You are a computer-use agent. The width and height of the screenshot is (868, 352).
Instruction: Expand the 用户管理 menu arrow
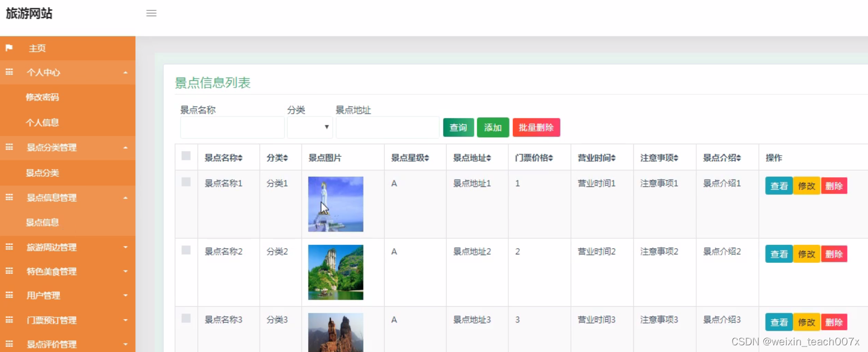point(125,296)
